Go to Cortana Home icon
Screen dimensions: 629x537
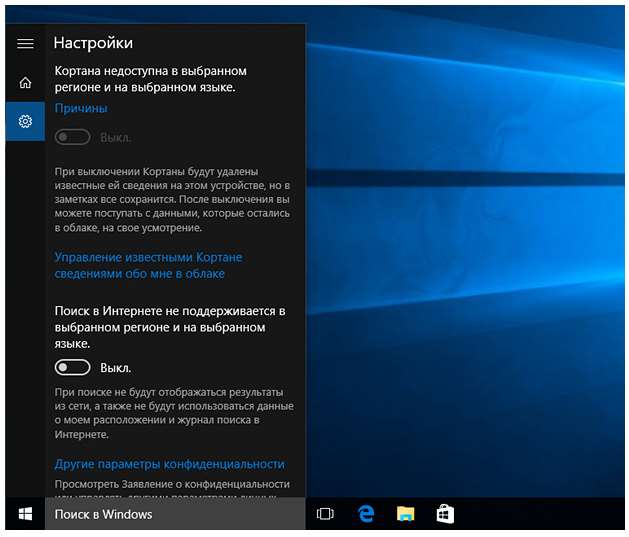click(25, 83)
